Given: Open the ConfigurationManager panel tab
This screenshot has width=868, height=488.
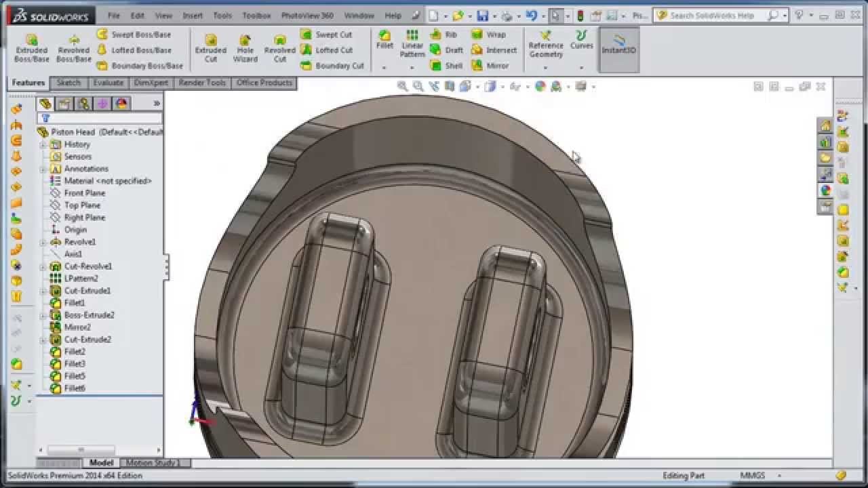Looking at the screenshot, I should (x=83, y=104).
